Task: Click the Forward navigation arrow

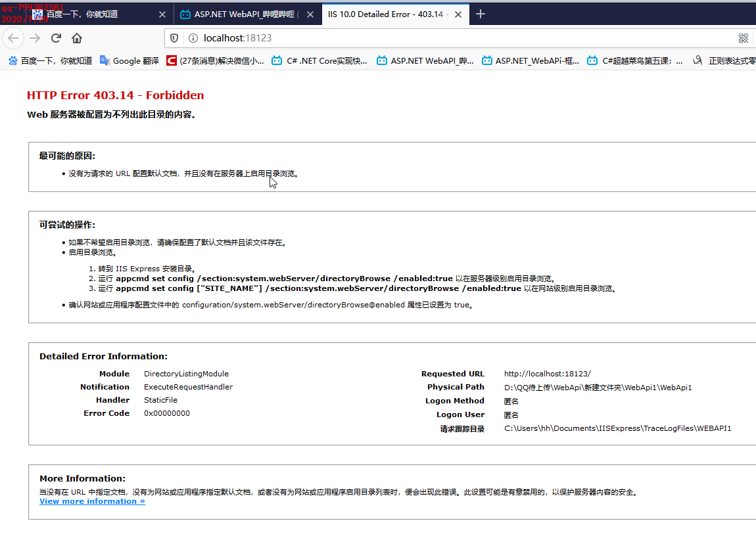Action: pos(34,38)
